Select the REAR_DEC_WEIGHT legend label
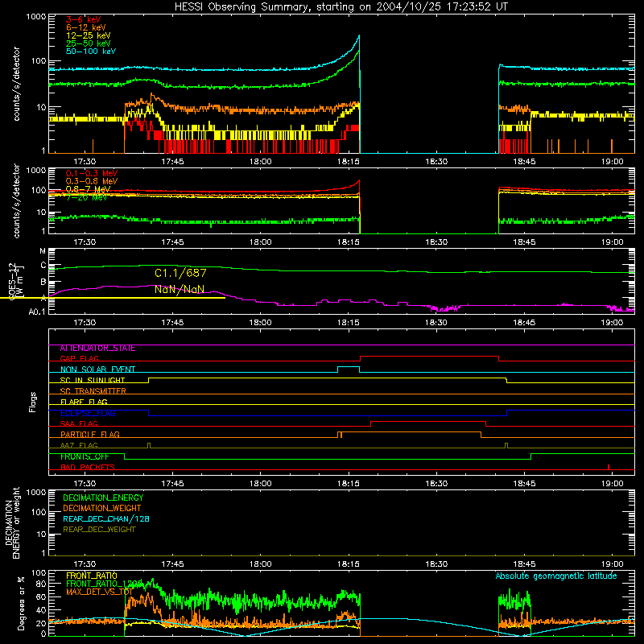The height and width of the screenshot is (644, 644). pyautogui.click(x=99, y=530)
